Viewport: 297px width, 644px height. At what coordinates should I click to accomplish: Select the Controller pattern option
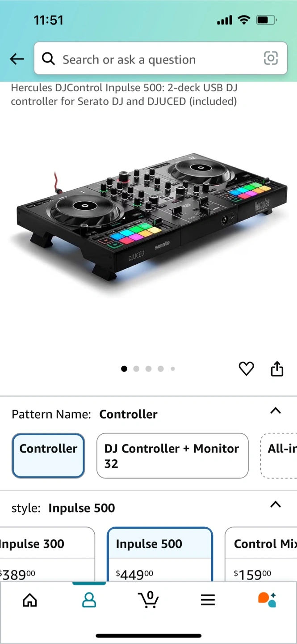pos(48,455)
